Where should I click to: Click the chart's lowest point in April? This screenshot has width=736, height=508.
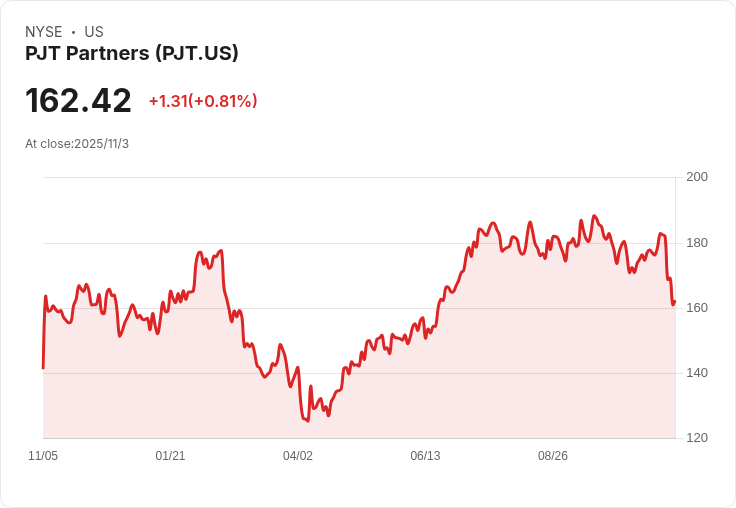point(308,421)
